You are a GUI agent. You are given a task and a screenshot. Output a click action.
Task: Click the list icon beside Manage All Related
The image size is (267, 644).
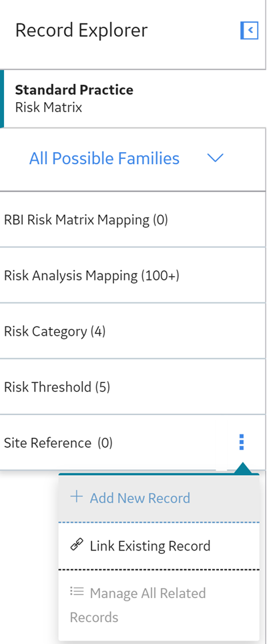76,592
